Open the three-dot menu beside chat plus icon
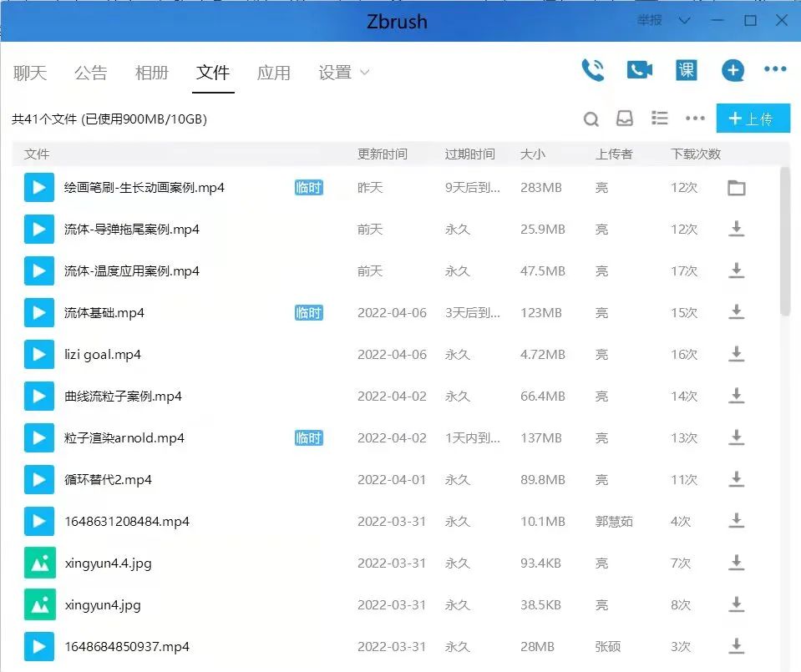 pyautogui.click(x=776, y=70)
